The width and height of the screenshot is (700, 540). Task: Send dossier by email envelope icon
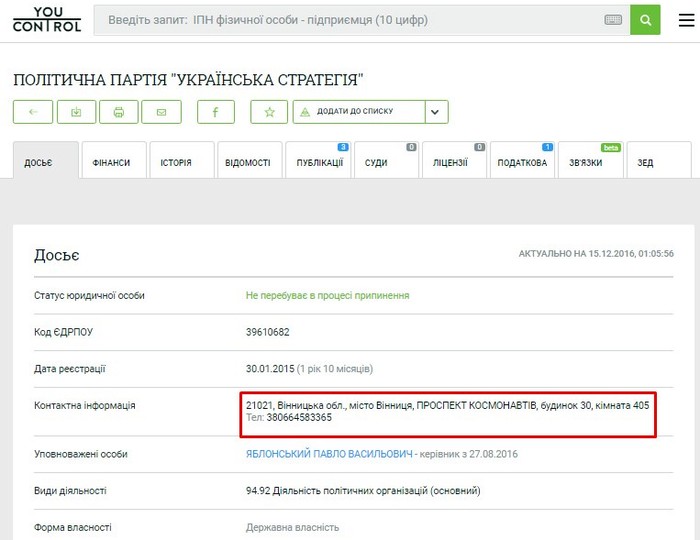(162, 112)
